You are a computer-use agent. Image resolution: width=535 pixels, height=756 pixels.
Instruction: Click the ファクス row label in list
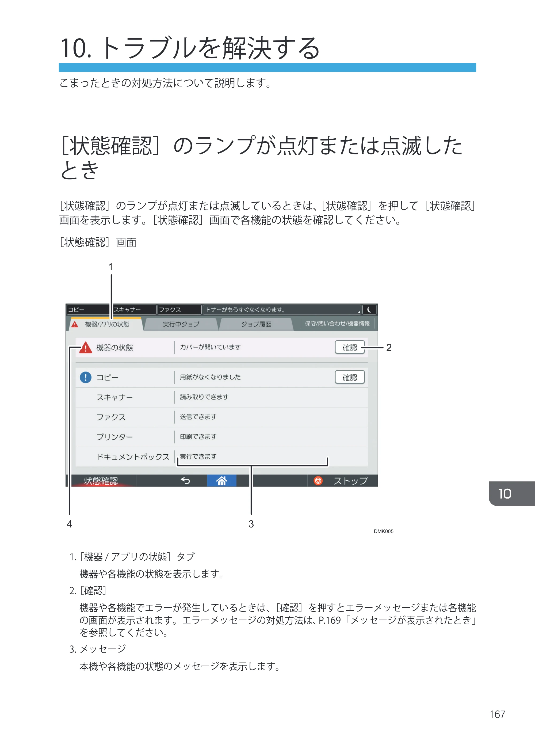point(111,417)
